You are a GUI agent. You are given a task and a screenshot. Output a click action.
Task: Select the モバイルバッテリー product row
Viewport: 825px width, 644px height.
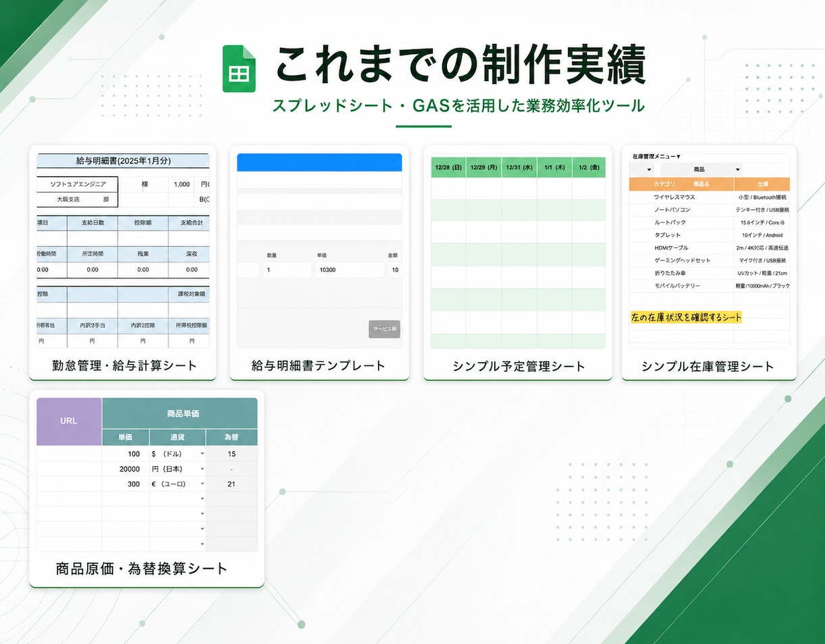point(709,286)
